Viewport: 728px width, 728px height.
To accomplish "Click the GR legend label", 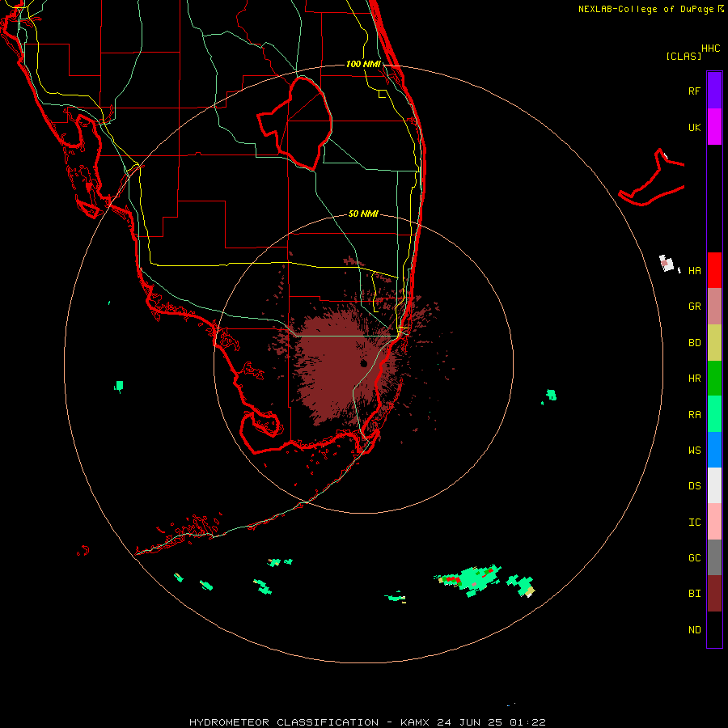I will (694, 307).
